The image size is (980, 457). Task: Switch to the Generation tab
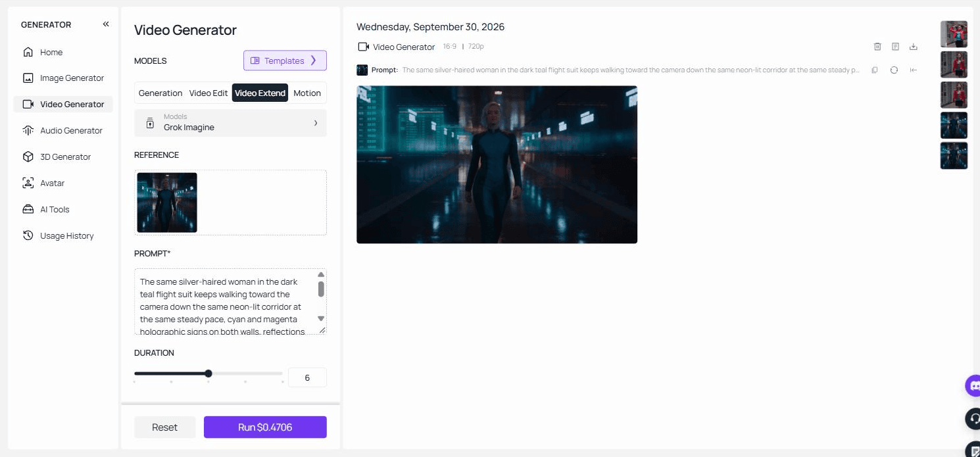tap(160, 93)
